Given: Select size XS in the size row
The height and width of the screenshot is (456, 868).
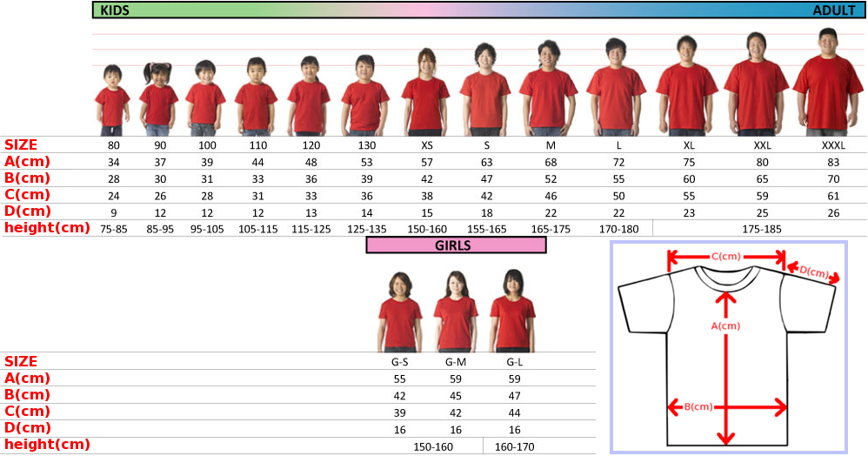Looking at the screenshot, I should 427,145.
